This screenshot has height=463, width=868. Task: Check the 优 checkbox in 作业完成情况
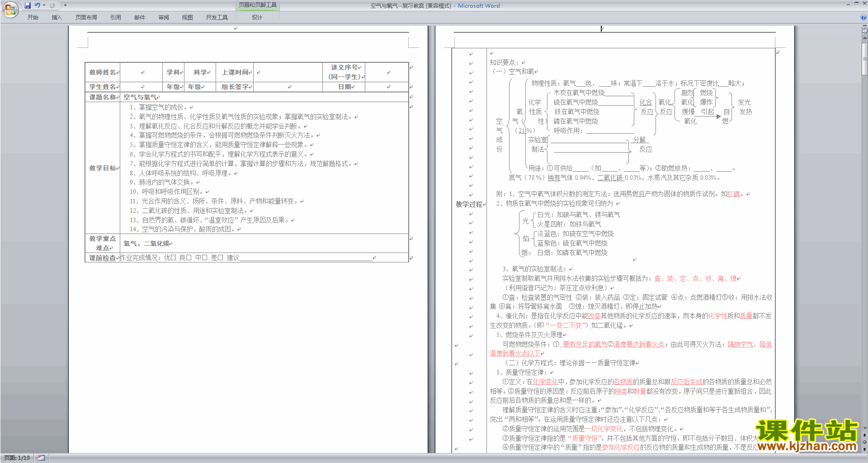173,258
